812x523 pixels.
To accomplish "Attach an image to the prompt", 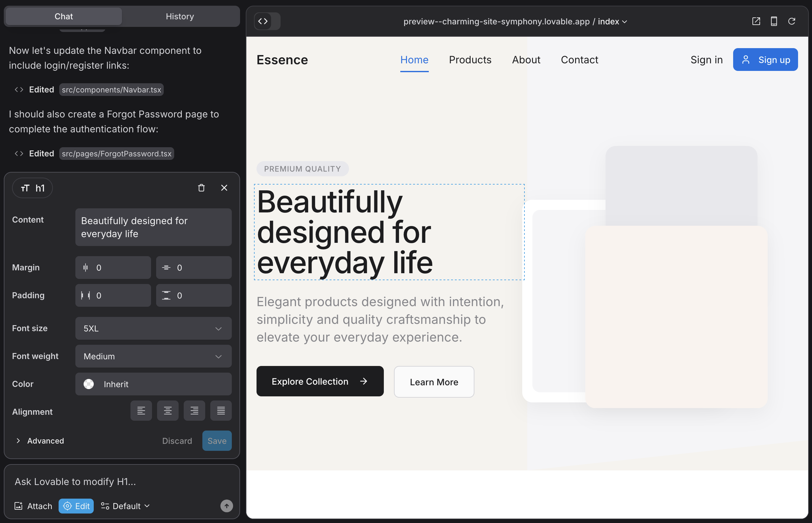I will (33, 506).
